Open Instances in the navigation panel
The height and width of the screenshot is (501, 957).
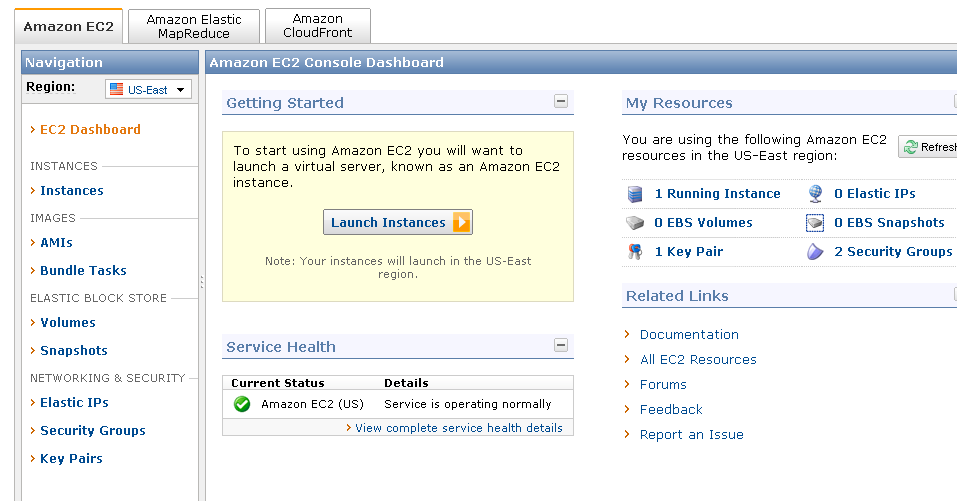(71, 191)
